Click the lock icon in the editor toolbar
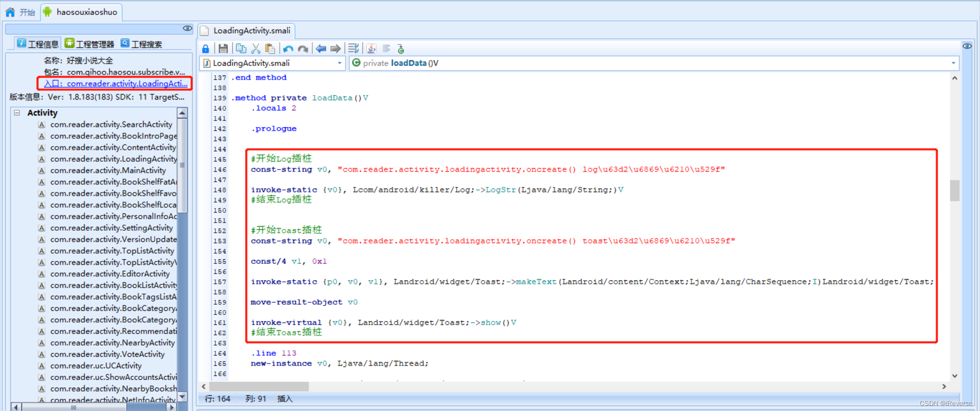 pyautogui.click(x=206, y=49)
